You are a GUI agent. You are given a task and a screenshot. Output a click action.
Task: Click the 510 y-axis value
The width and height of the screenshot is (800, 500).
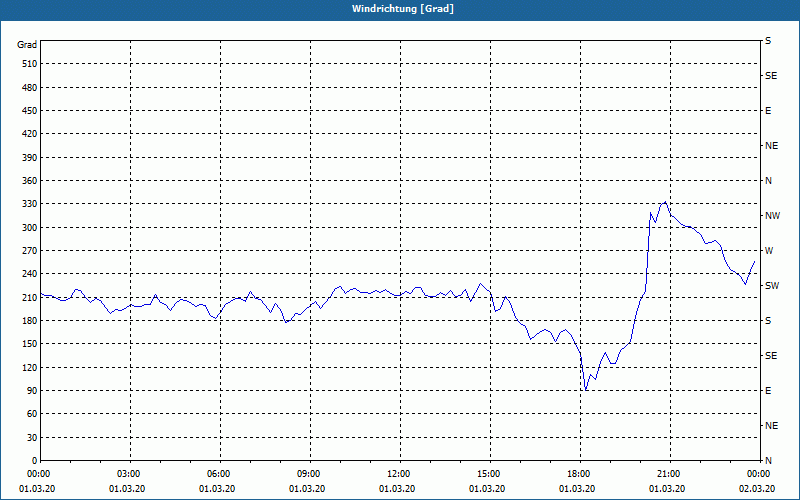tap(30, 64)
